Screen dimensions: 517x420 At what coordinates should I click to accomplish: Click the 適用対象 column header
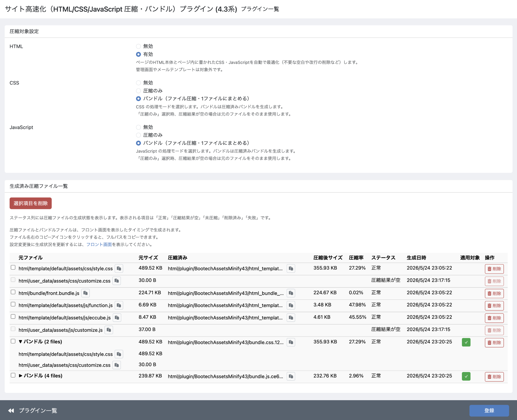(x=470, y=258)
